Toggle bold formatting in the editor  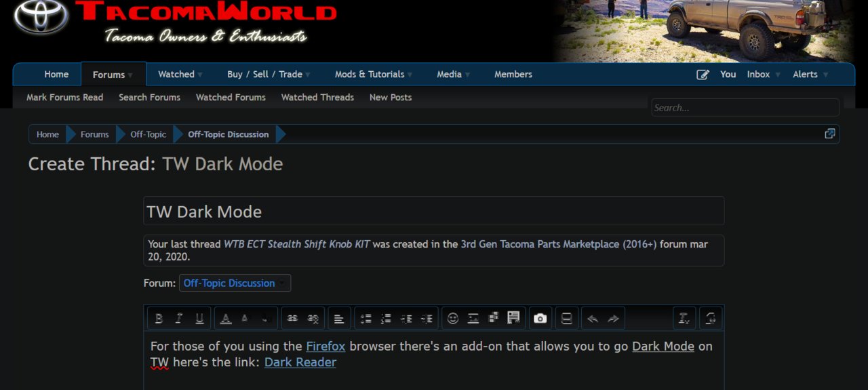click(159, 318)
